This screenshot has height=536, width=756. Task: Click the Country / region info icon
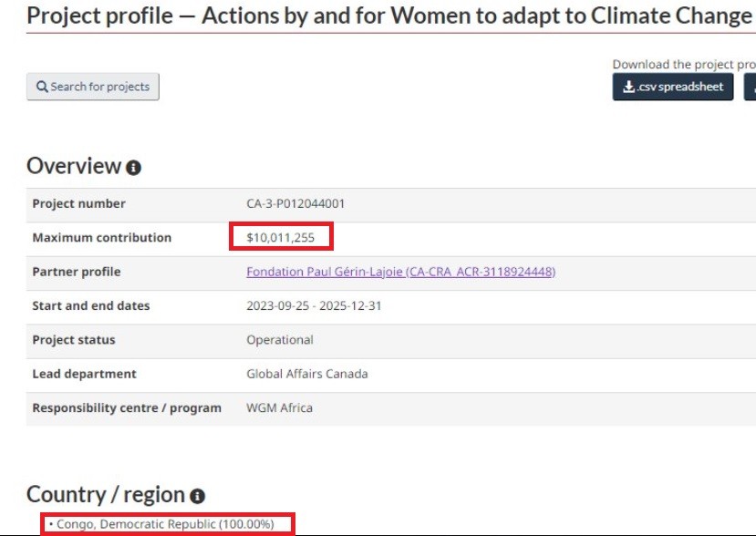pyautogui.click(x=197, y=497)
